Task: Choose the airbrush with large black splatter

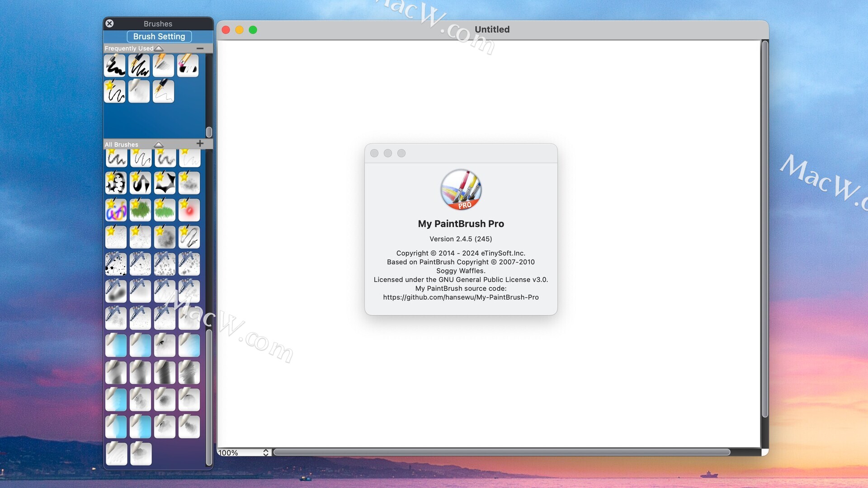Action: 116,264
